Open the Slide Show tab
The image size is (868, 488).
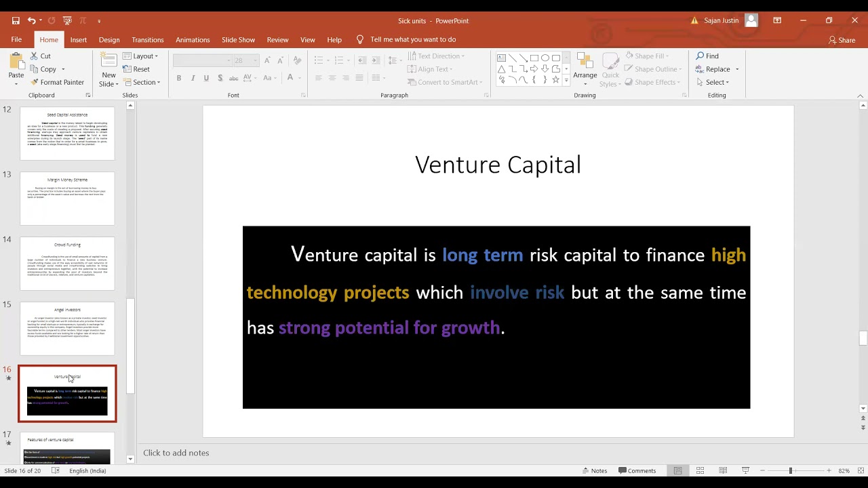(238, 40)
